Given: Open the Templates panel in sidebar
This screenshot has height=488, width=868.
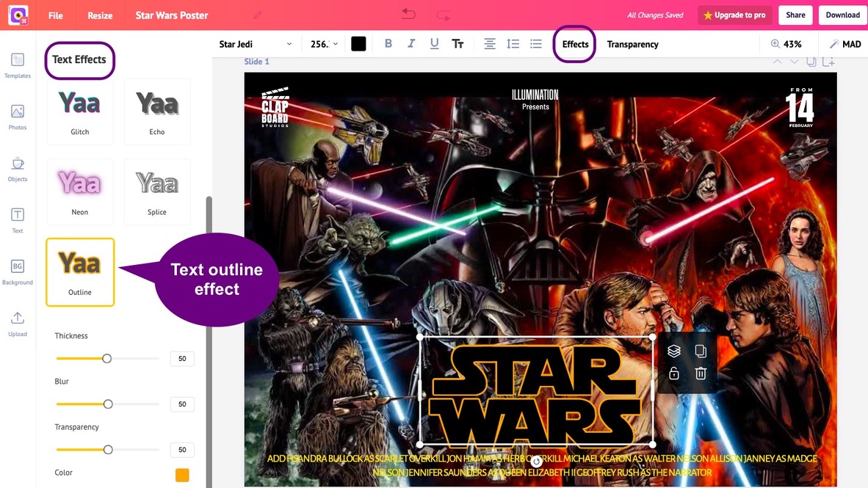Looking at the screenshot, I should [x=17, y=65].
